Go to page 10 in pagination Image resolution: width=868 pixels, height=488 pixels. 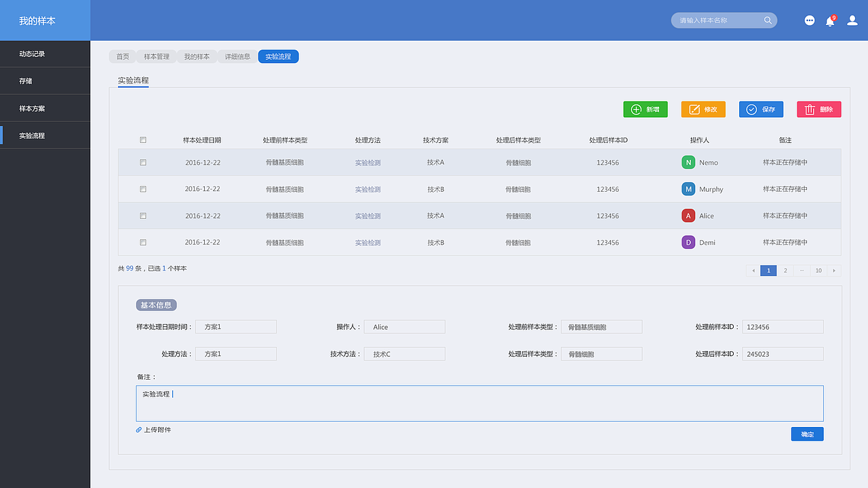[x=818, y=270]
